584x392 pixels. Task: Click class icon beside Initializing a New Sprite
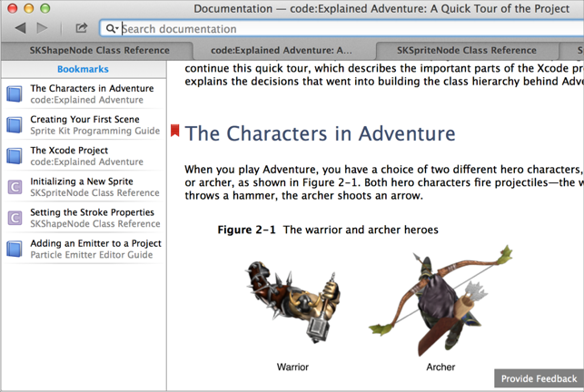[x=15, y=187]
